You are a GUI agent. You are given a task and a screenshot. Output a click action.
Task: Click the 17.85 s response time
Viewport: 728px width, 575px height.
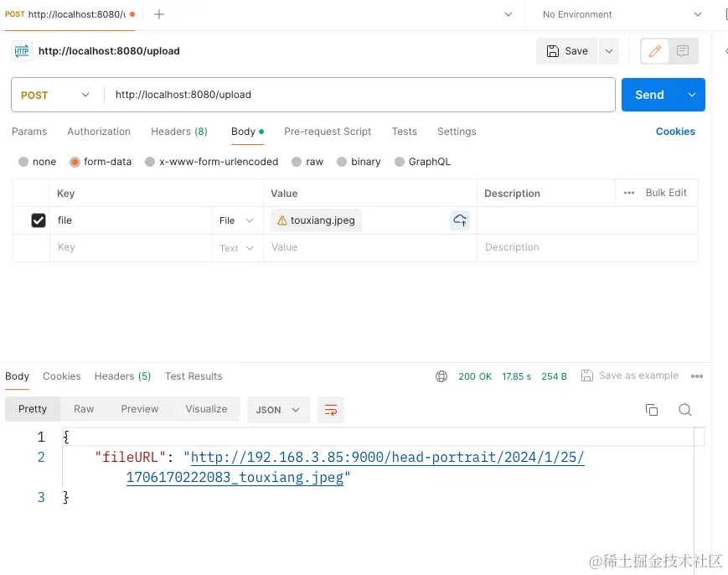point(516,376)
